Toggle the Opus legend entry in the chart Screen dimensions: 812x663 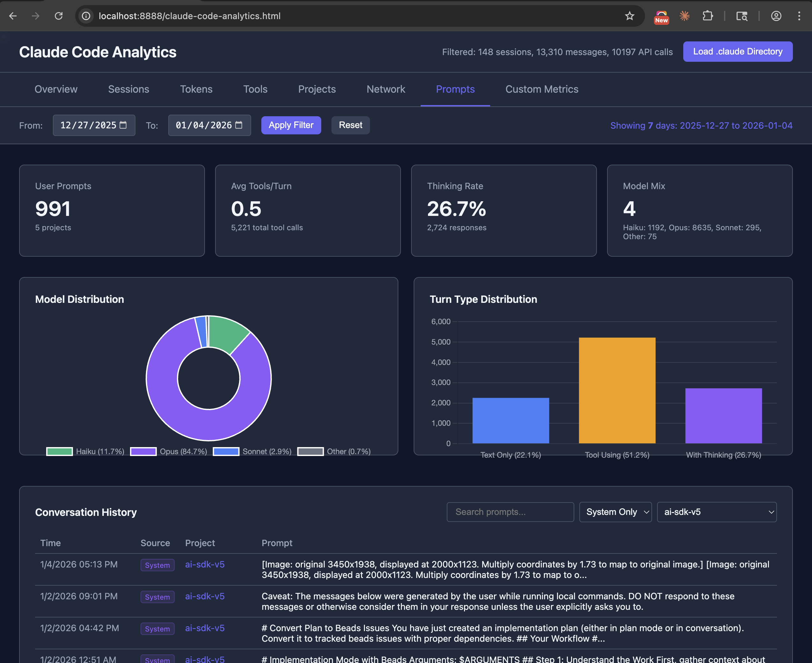169,452
